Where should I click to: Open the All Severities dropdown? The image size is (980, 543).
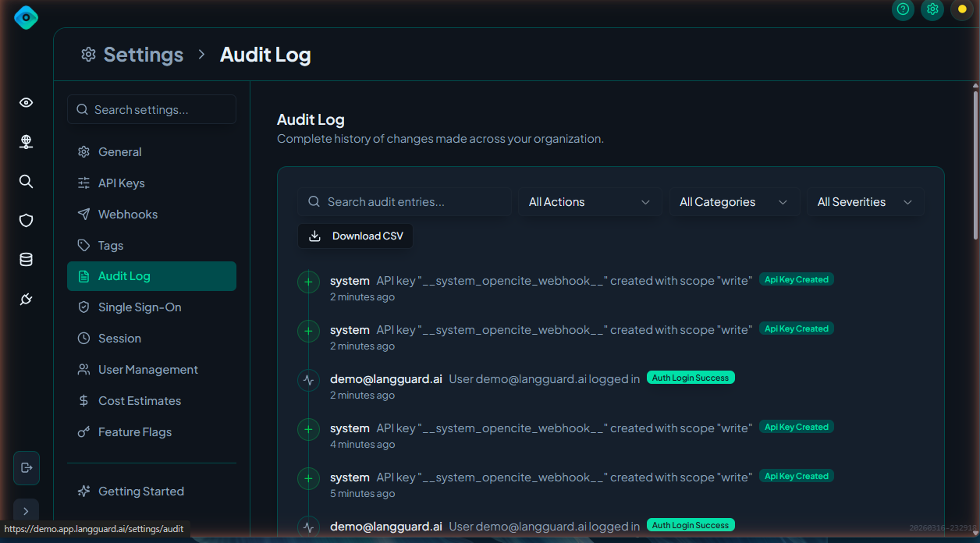click(865, 202)
